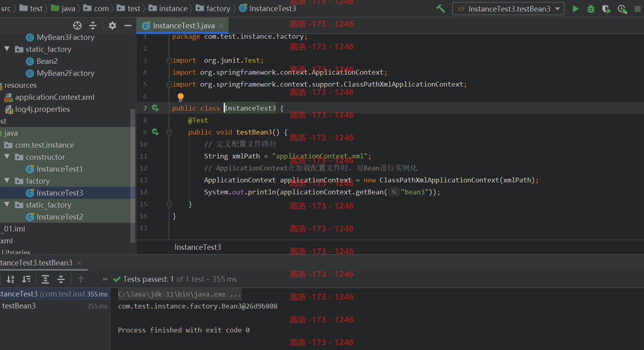Open project panel settings gear
644x350 pixels.
point(112,26)
